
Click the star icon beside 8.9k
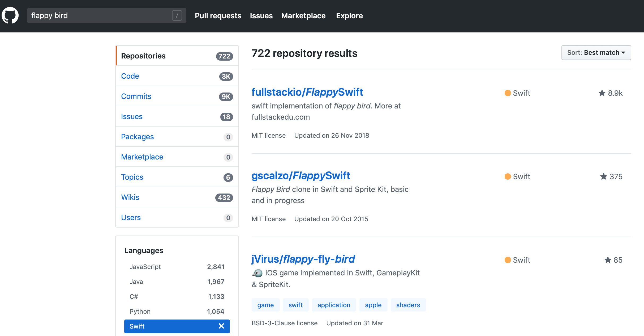(x=602, y=93)
